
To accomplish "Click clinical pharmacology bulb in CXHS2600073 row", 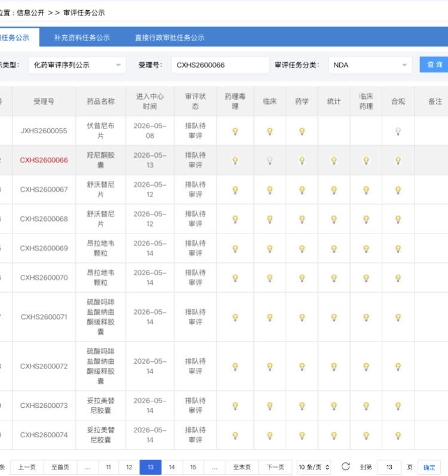I will (366, 406).
